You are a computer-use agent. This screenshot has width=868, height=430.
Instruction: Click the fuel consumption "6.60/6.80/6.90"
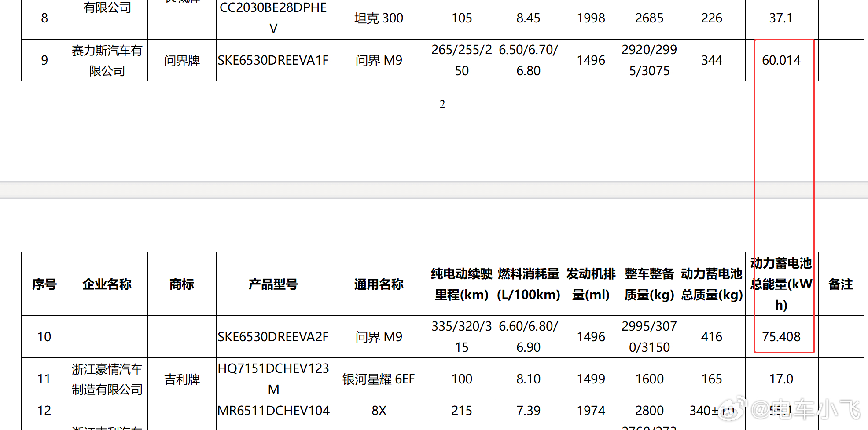[528, 337]
